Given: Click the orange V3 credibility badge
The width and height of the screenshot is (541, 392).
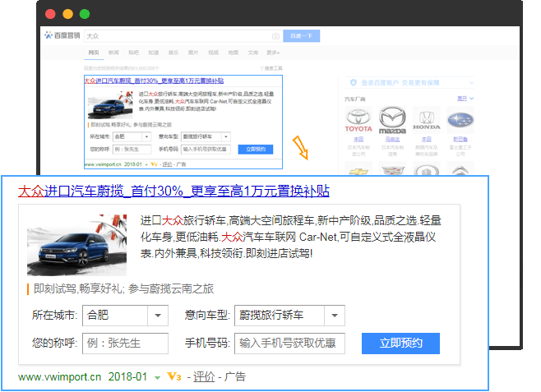Looking at the screenshot, I should [173, 377].
